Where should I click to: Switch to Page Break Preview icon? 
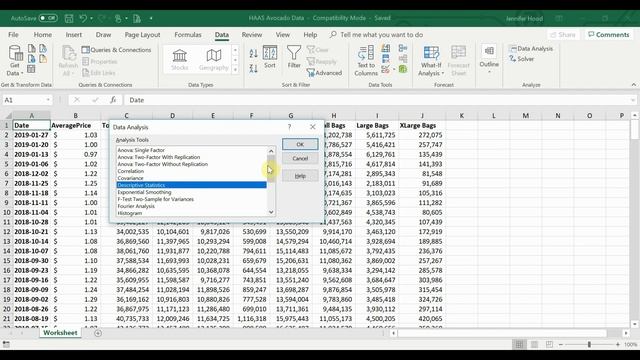549,344
